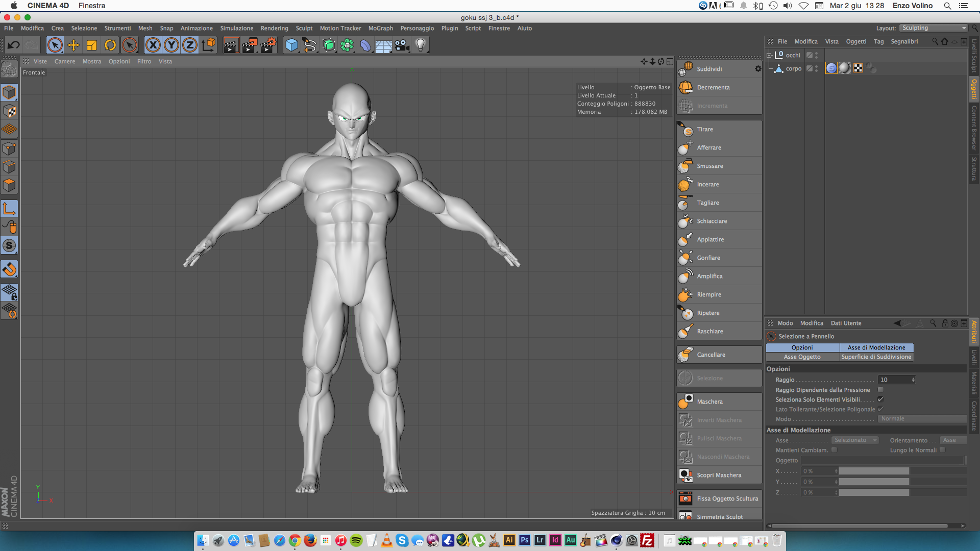Image resolution: width=980 pixels, height=551 pixels.
Task: Toggle Seleziona Solo Elementi Visibili checkbox
Action: [x=880, y=399]
